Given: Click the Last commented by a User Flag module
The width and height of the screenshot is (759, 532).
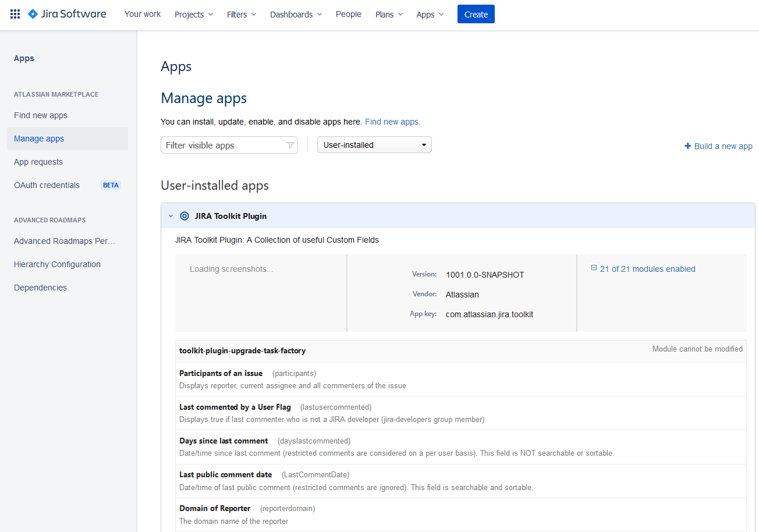Looking at the screenshot, I should (x=461, y=413).
